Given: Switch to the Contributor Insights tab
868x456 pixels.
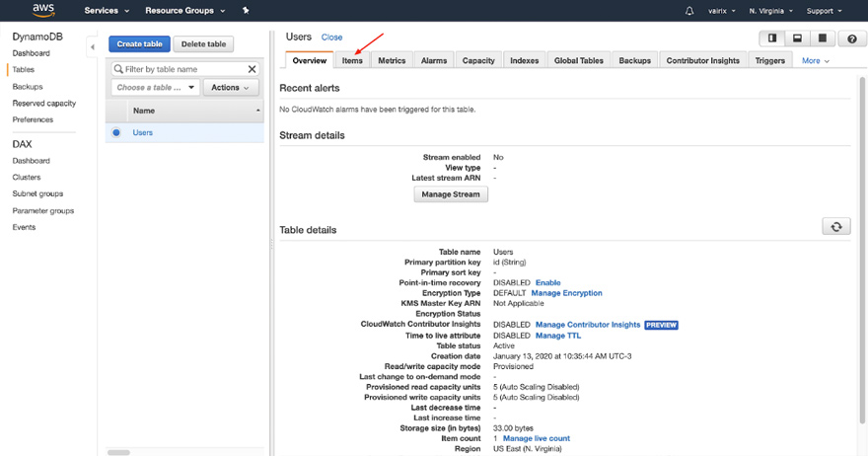Looking at the screenshot, I should [x=702, y=60].
